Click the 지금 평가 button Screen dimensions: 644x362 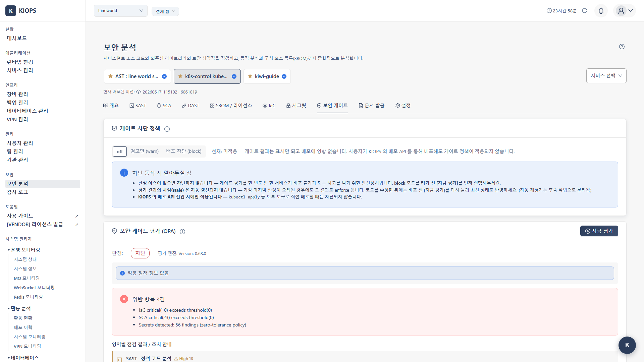[599, 231]
